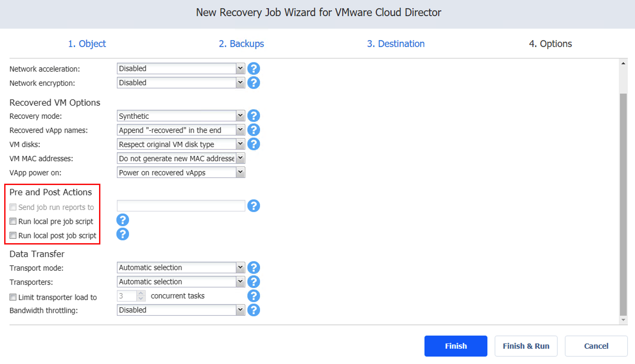Expand Bandwidth throttling dropdown
The image size is (635, 364).
tap(181, 310)
